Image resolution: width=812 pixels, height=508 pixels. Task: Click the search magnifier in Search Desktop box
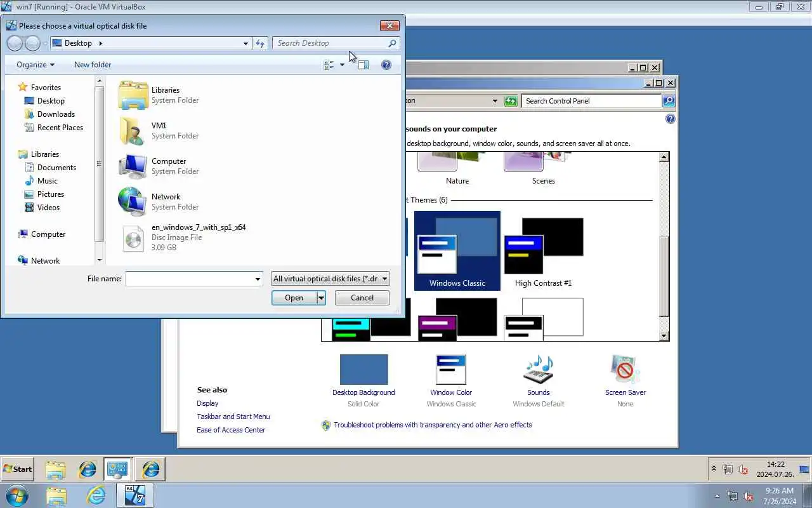[392, 43]
